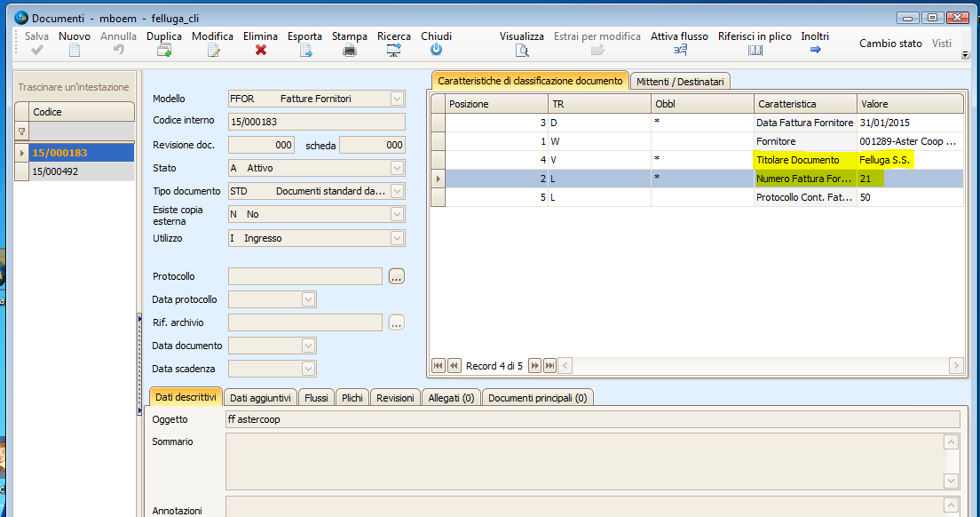
Task: Click the Codice column filter icon
Action: (x=22, y=131)
